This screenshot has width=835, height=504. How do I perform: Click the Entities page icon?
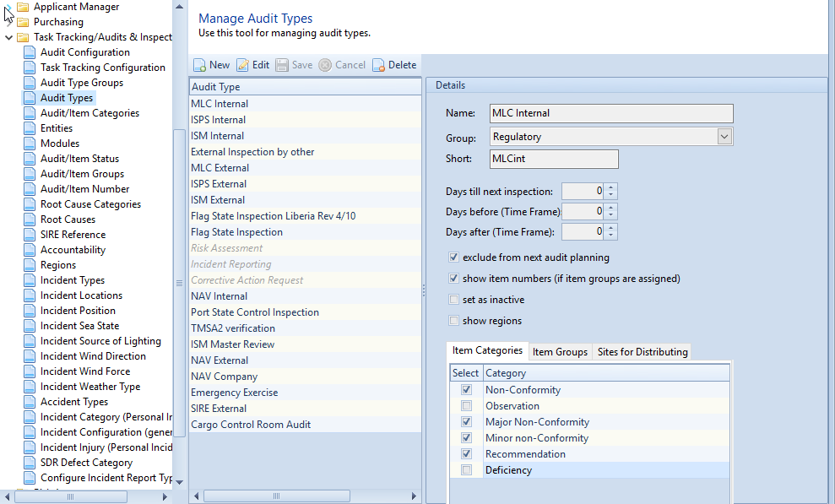coord(30,128)
